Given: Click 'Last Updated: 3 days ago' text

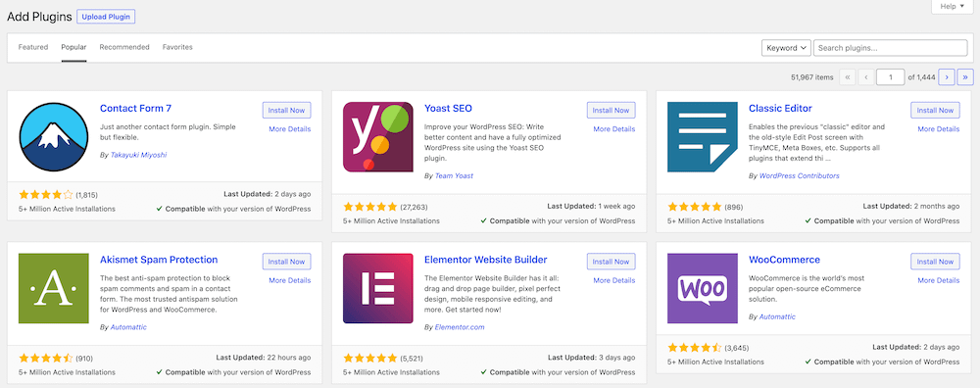Looking at the screenshot, I should [591, 358].
